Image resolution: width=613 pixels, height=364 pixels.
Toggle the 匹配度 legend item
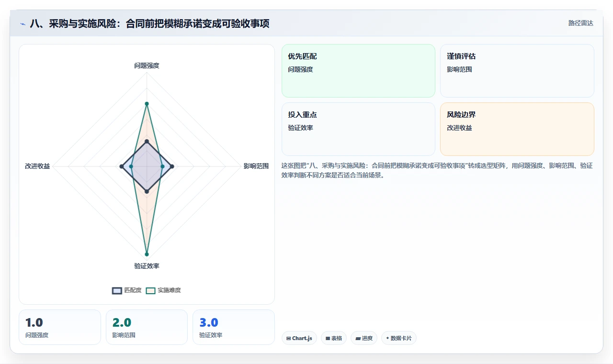tap(127, 290)
